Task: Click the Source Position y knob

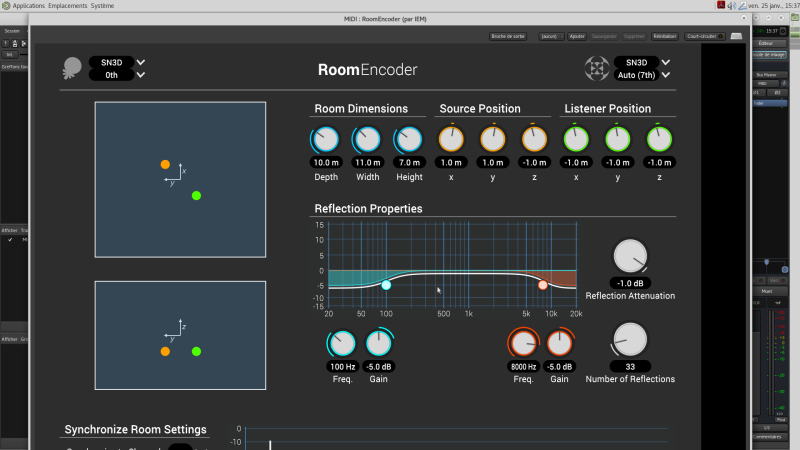Action: pyautogui.click(x=493, y=139)
